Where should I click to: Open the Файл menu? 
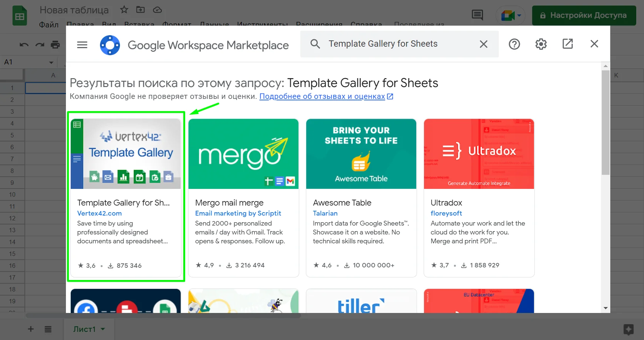49,24
